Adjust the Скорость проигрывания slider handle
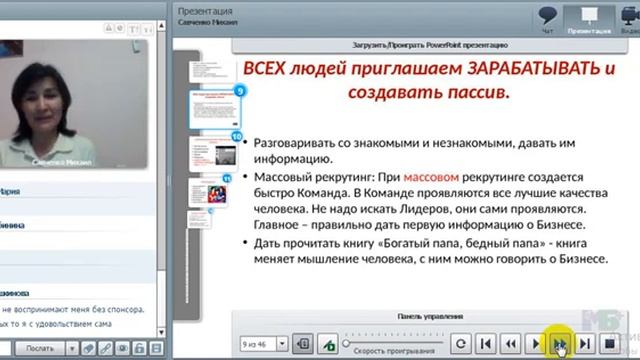The image size is (640, 360). coord(346,343)
